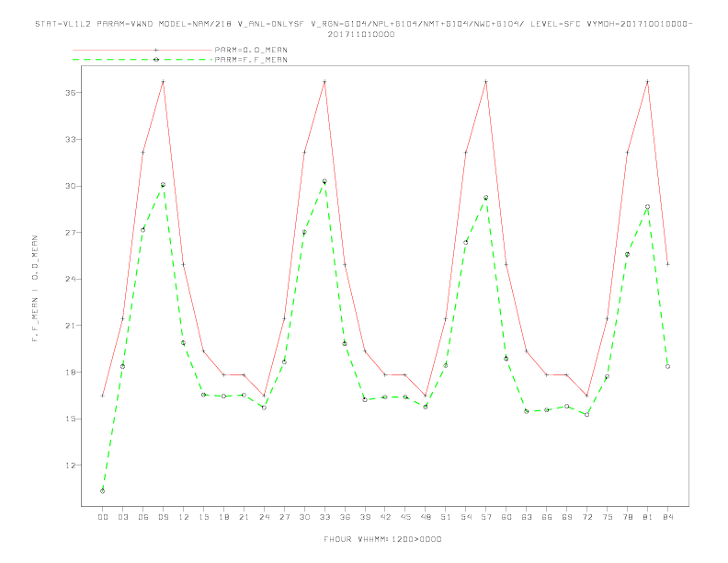The image size is (728, 563).
Task: Click x-axis forecast hour label 18
Action: [223, 517]
